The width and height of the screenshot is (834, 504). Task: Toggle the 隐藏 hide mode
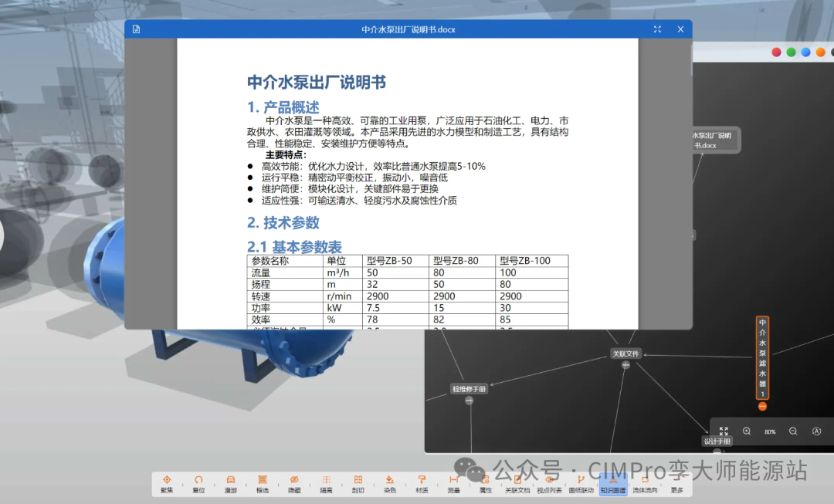coord(293,483)
